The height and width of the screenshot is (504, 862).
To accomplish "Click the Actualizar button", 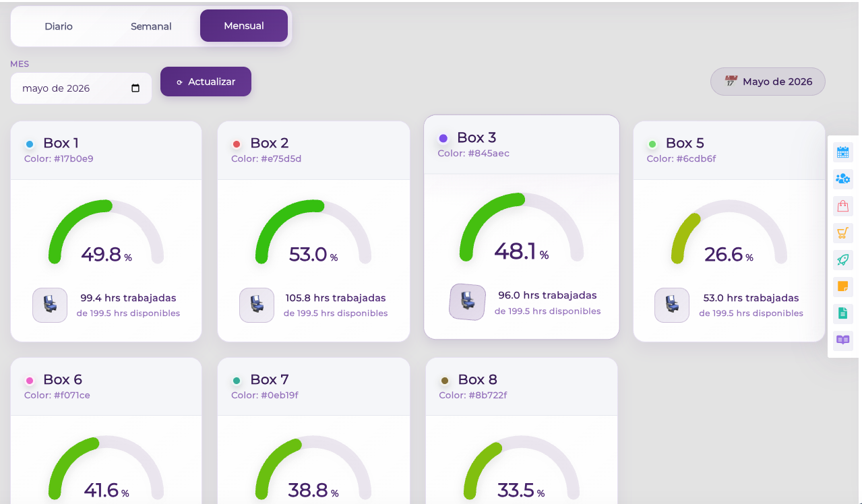I will click(206, 82).
